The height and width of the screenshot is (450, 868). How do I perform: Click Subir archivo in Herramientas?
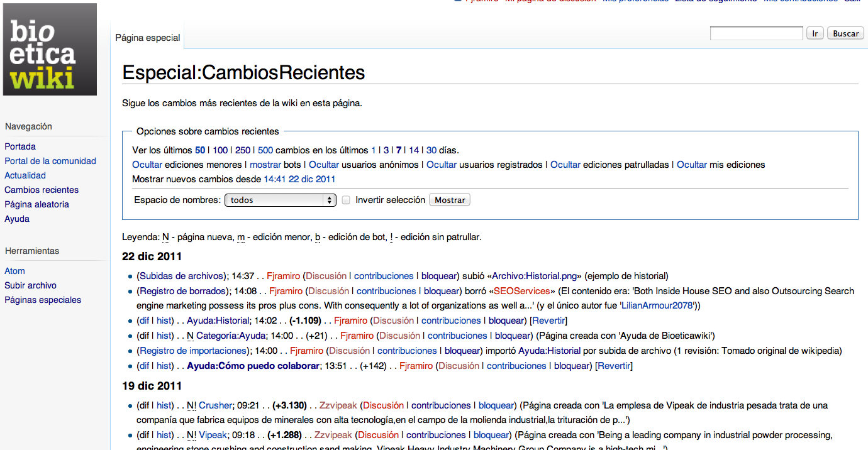coord(30,285)
